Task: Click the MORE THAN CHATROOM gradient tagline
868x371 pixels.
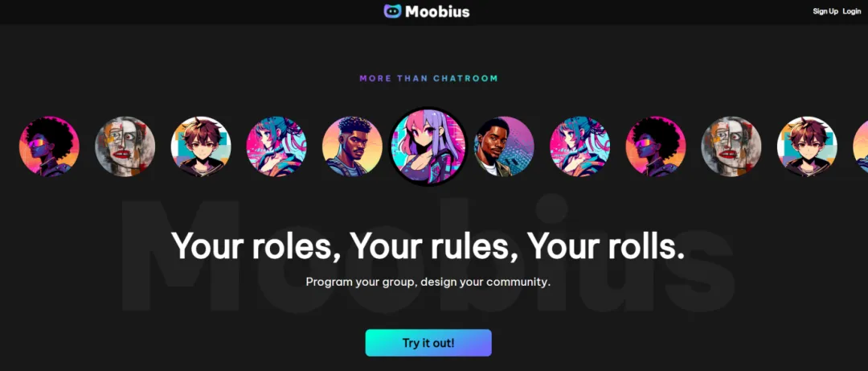Action: pyautogui.click(x=429, y=78)
